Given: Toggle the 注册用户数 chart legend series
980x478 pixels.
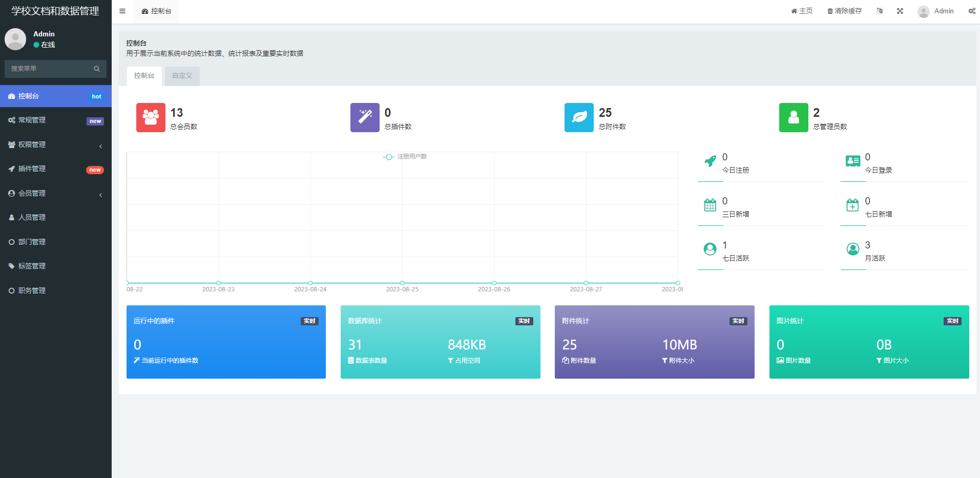Looking at the screenshot, I should pyautogui.click(x=405, y=157).
